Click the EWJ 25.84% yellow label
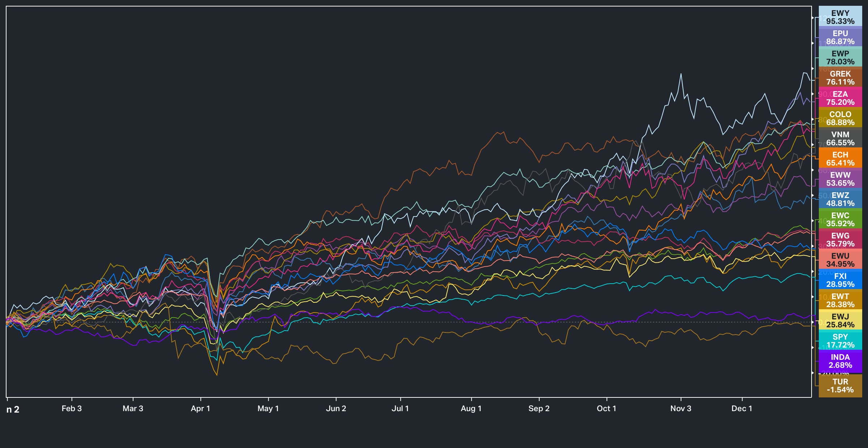This screenshot has width=868, height=448. coord(840,320)
